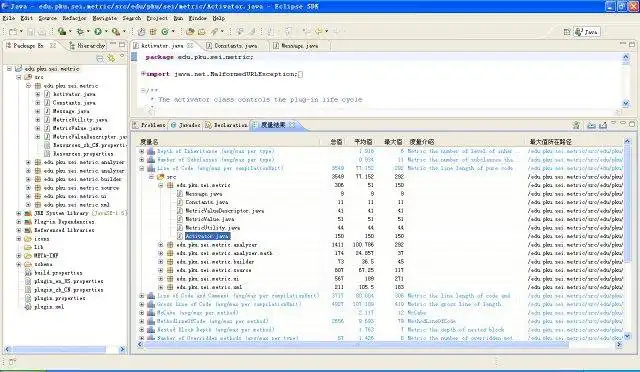Open the File menu
Image resolution: width=640 pixels, height=372 pixels.
point(9,18)
